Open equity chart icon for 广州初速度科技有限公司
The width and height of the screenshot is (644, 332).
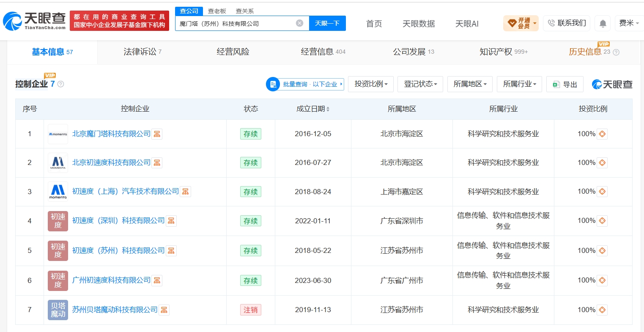(157, 280)
